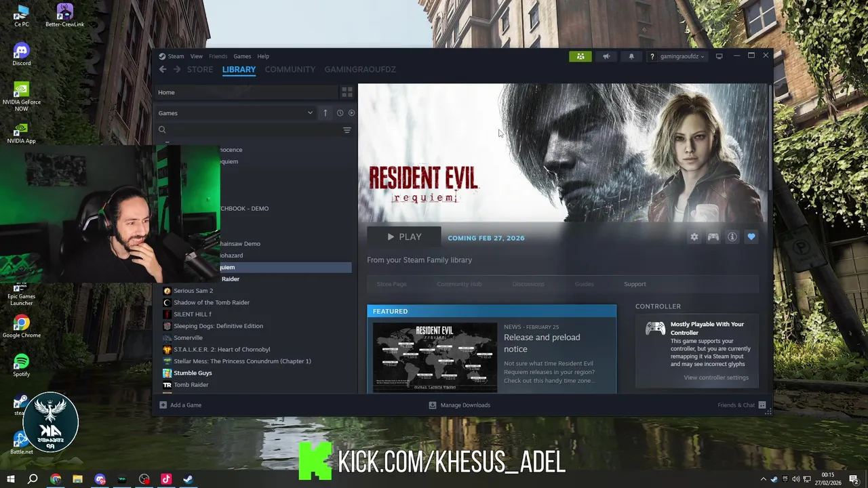Viewport: 868px width, 488px height.
Task: Click the Big Picture mode monitor icon
Action: [x=719, y=56]
